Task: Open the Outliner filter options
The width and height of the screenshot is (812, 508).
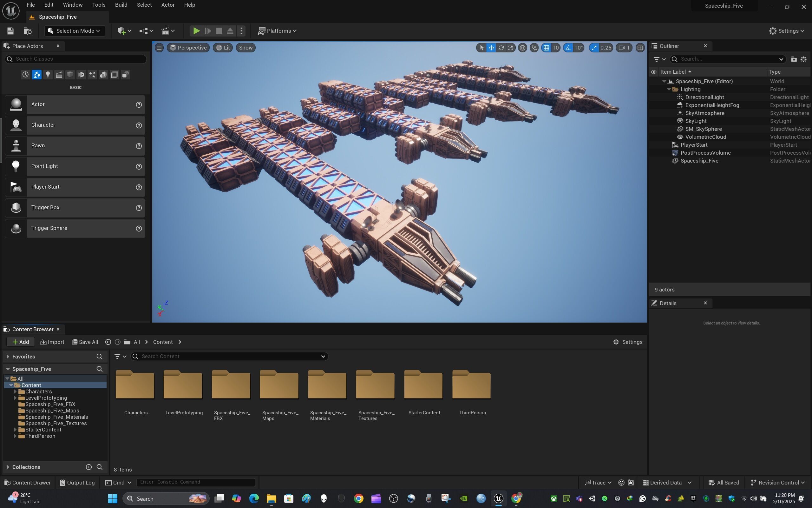Action: 659,59
